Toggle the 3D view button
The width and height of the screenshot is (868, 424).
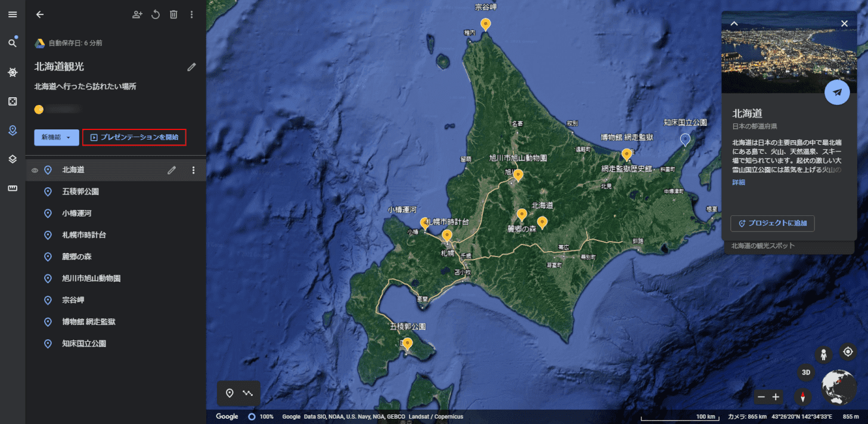[806, 373]
